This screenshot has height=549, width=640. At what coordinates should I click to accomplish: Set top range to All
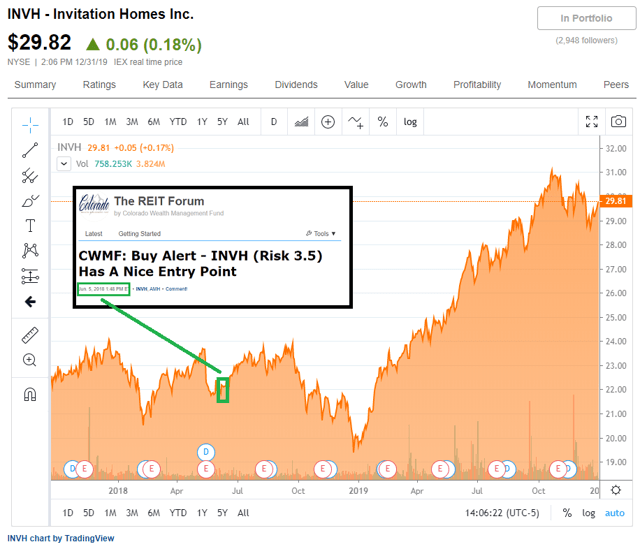tap(243, 122)
